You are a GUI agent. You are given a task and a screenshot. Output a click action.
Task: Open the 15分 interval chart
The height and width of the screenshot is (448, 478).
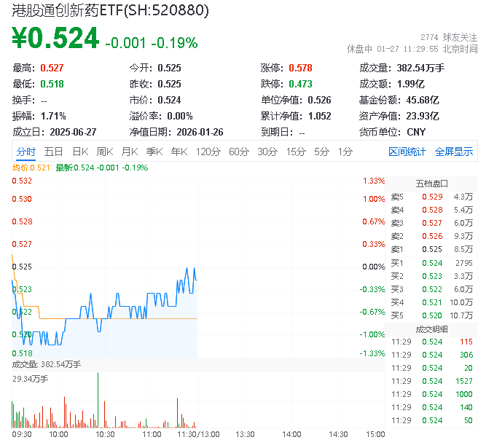click(x=295, y=152)
